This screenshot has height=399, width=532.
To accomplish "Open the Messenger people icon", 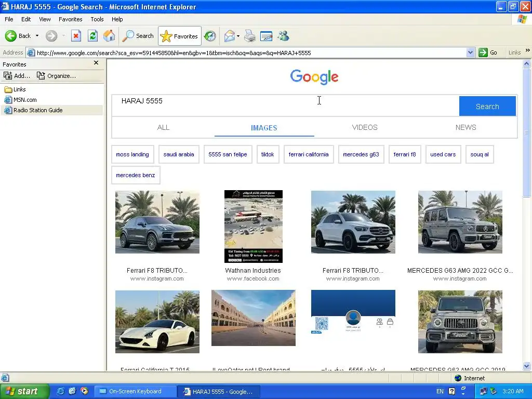I will [283, 36].
